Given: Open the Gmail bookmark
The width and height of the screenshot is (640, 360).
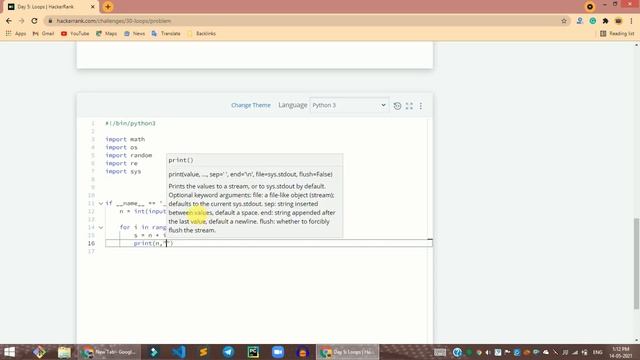Looking at the screenshot, I should coord(43,33).
